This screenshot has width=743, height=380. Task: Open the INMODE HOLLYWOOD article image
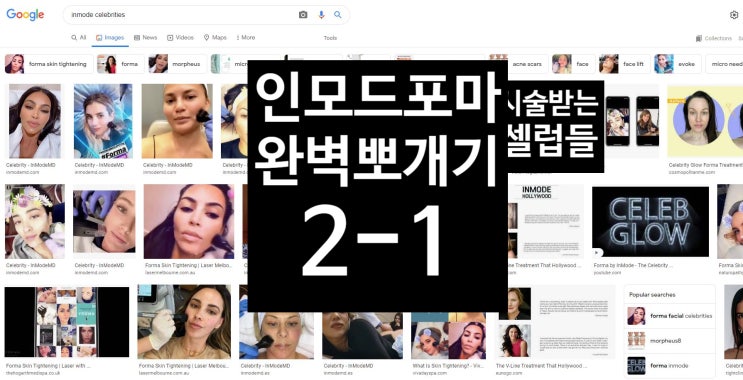(546, 221)
